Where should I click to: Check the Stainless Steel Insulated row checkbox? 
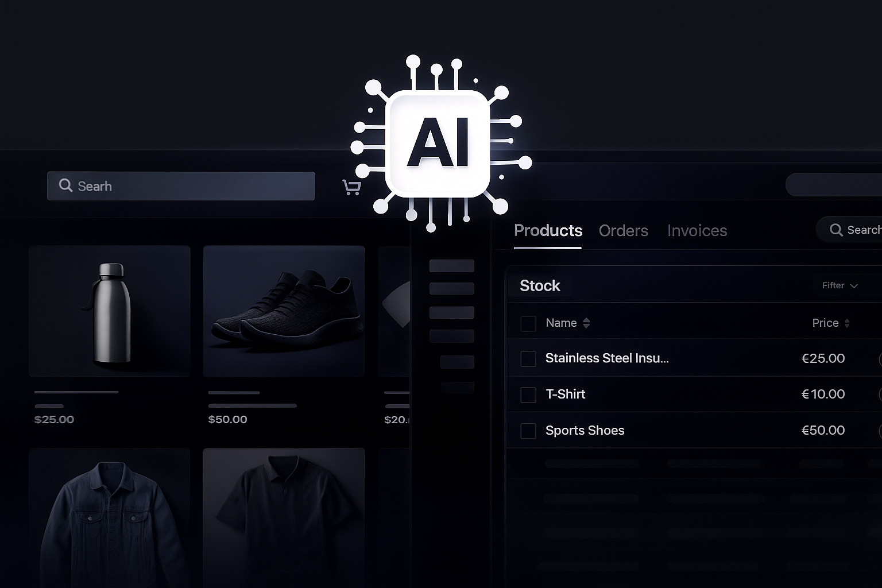coord(528,359)
